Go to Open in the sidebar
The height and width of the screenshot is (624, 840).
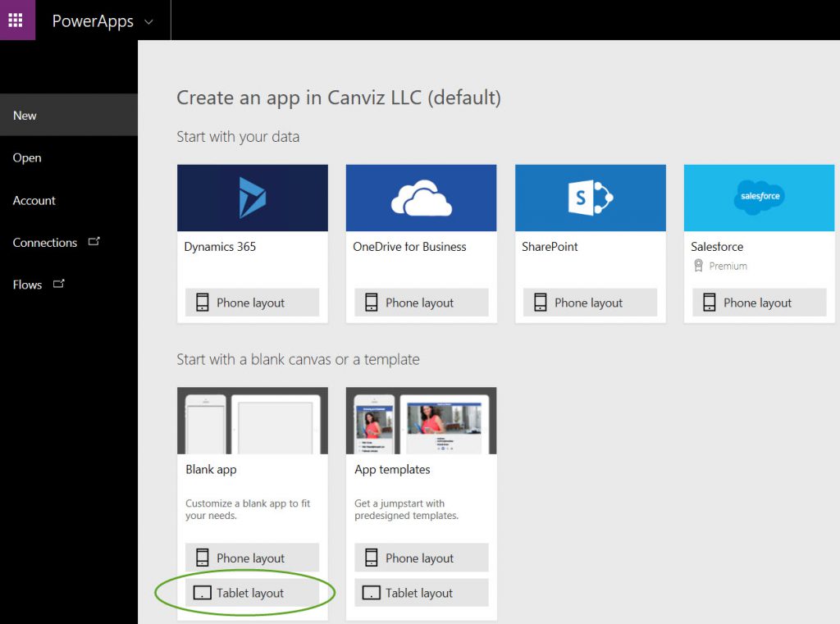click(x=27, y=158)
